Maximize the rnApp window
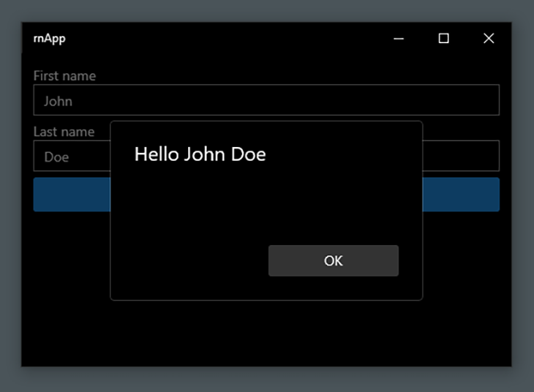The width and height of the screenshot is (534, 392). tap(443, 39)
